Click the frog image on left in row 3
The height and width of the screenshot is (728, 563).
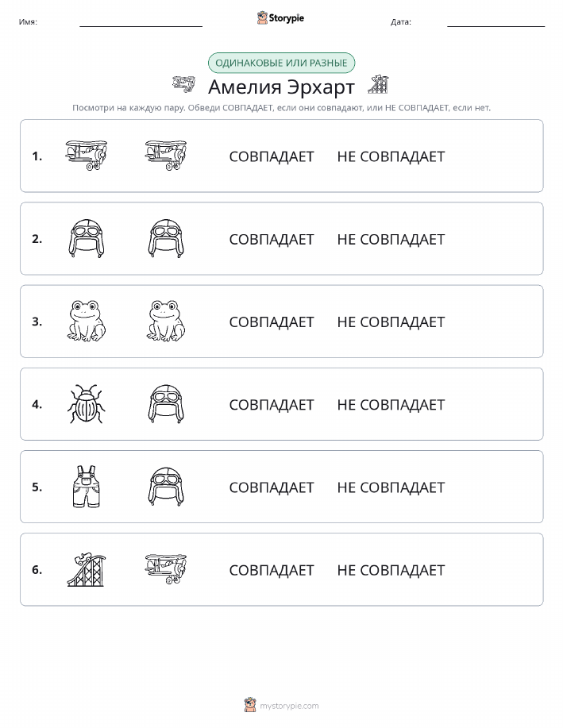pos(87,321)
